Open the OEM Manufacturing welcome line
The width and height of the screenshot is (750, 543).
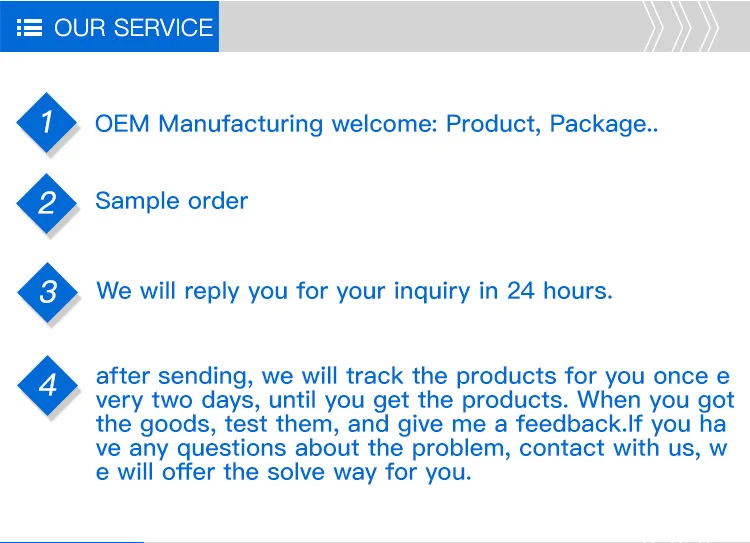click(x=376, y=124)
